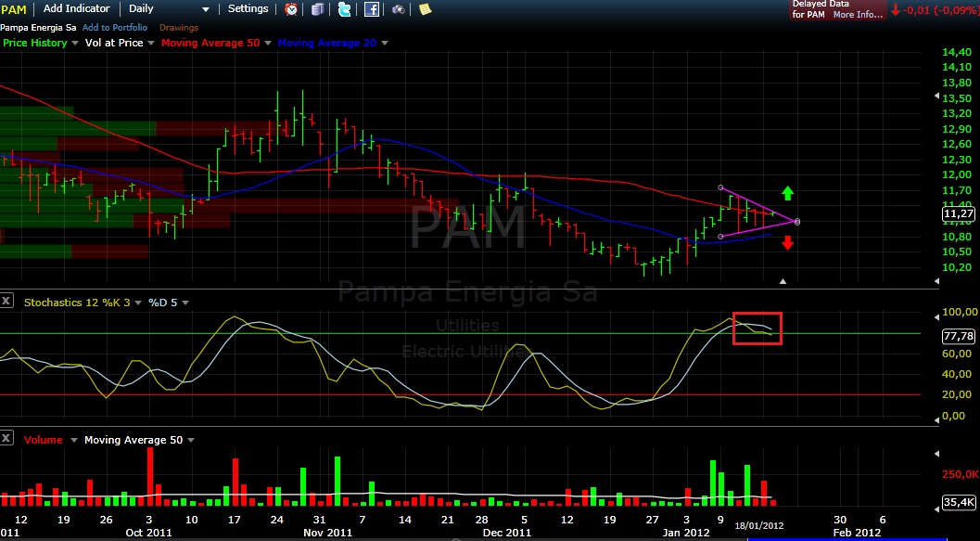This screenshot has width=980, height=541.
Task: Click the Jan 2012 time axis label
Action: point(687,533)
